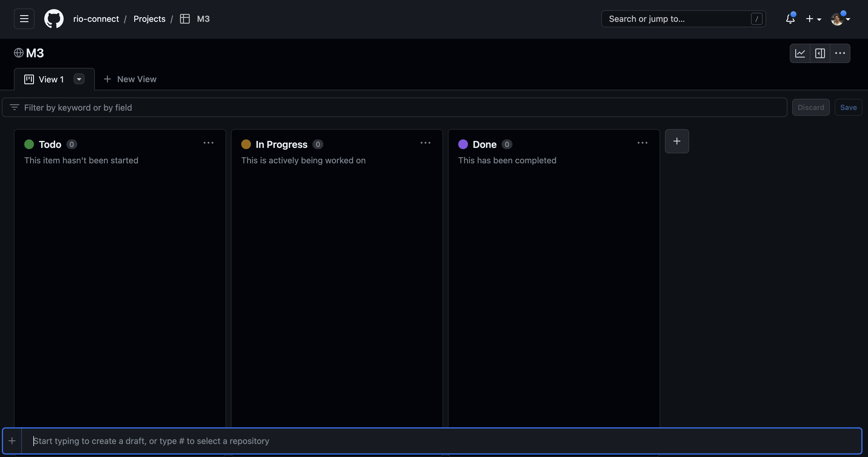The width and height of the screenshot is (868, 457).
Task: Click the Todo item count badge
Action: point(72,144)
